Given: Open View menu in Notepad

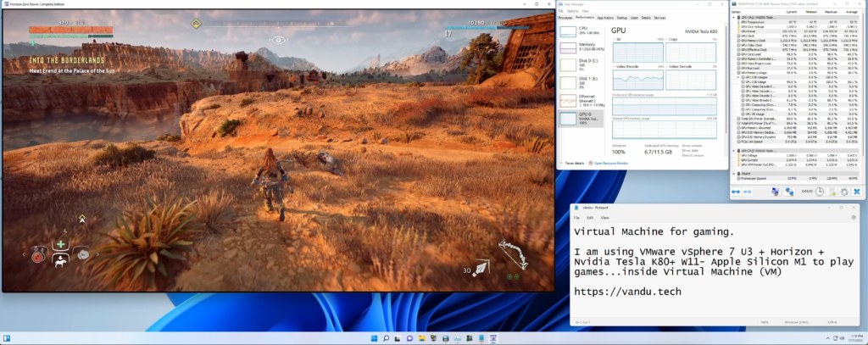Looking at the screenshot, I should point(604,218).
